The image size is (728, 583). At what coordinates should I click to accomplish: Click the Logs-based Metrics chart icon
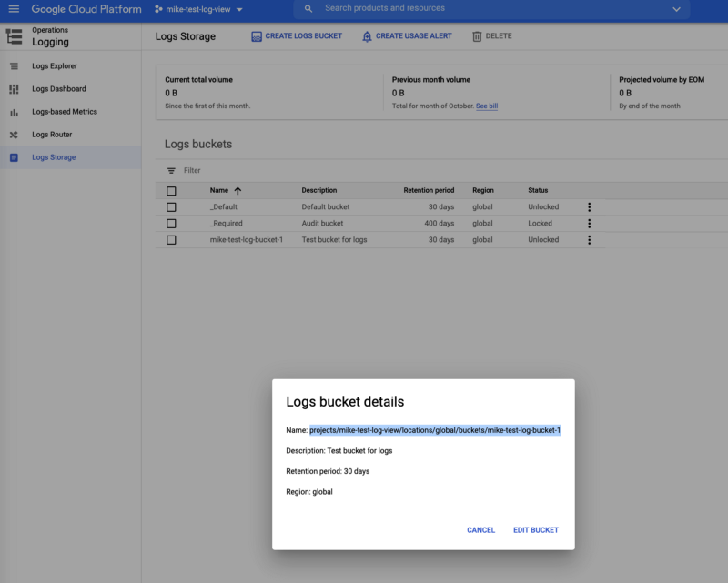(x=14, y=112)
